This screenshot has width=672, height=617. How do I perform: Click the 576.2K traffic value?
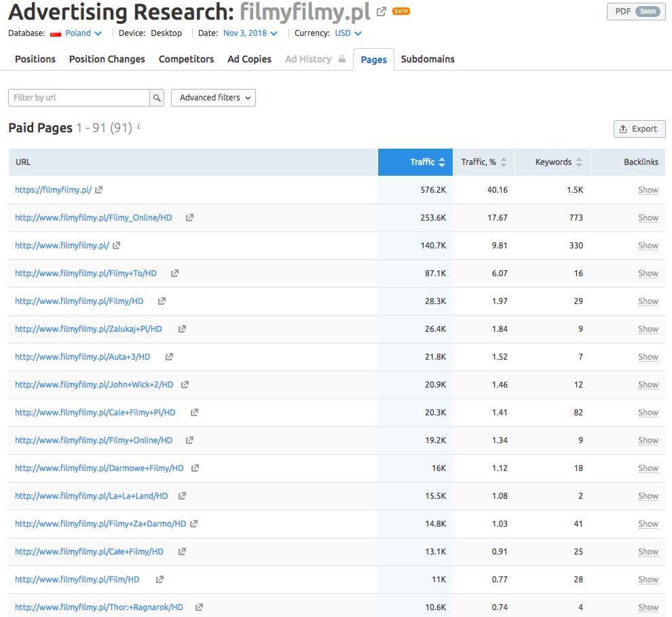point(433,190)
